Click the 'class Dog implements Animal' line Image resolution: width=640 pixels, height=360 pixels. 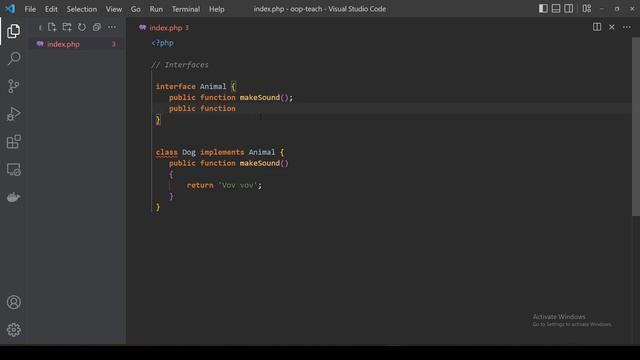pyautogui.click(x=220, y=152)
